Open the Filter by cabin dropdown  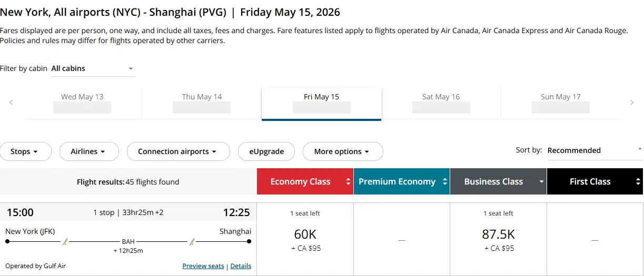pos(93,68)
